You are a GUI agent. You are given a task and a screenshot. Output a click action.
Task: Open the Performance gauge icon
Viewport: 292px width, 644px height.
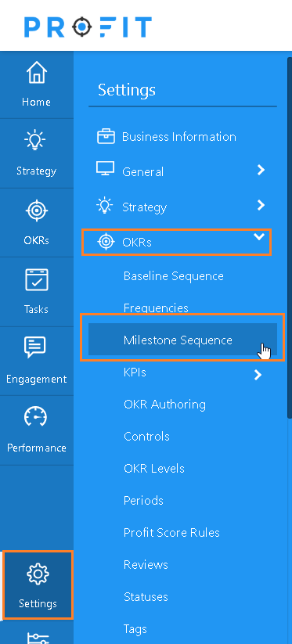coord(36,417)
